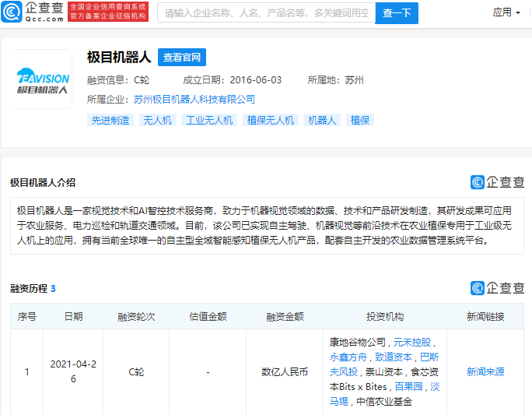Viewport: 532px width, 415px height.
Task: Open the 永鑫方舟 investor link
Action: point(348,357)
